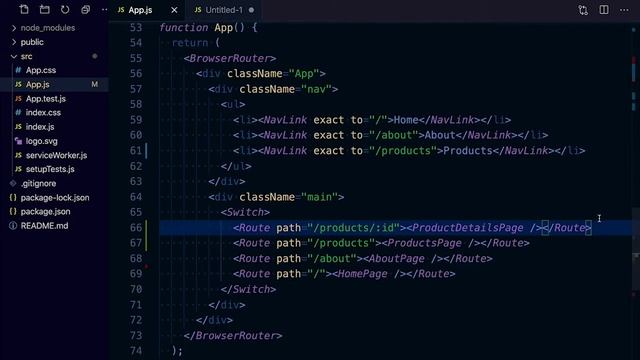
Task: Click BrowserRouter opening tag on line 55
Action: pos(230,58)
